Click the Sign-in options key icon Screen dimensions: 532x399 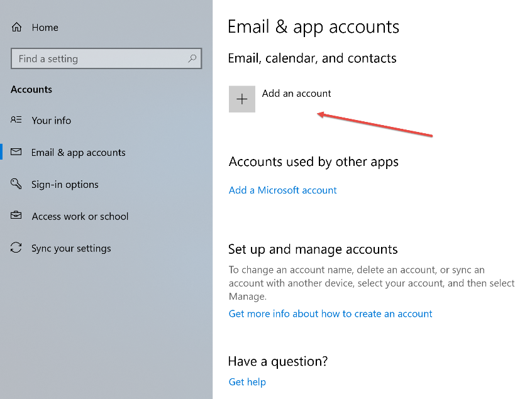coord(16,183)
